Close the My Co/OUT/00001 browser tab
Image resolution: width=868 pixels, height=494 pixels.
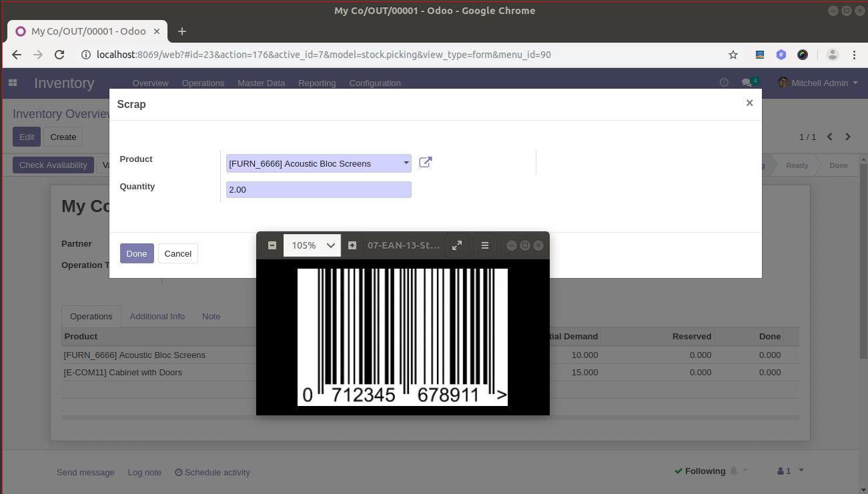click(x=157, y=31)
